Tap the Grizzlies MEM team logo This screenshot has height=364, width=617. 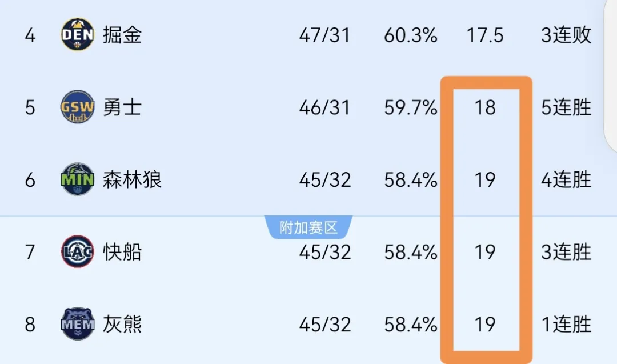[78, 324]
